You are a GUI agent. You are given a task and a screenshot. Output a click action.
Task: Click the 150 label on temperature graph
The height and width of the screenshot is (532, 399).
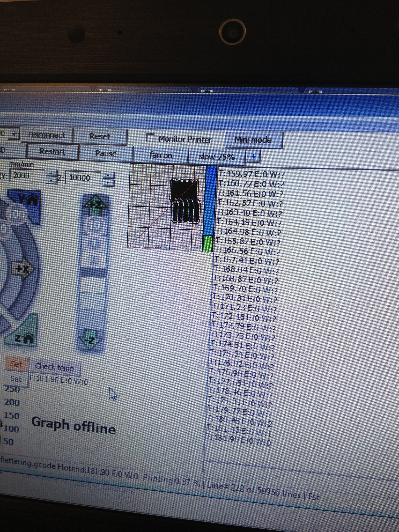[12, 416]
